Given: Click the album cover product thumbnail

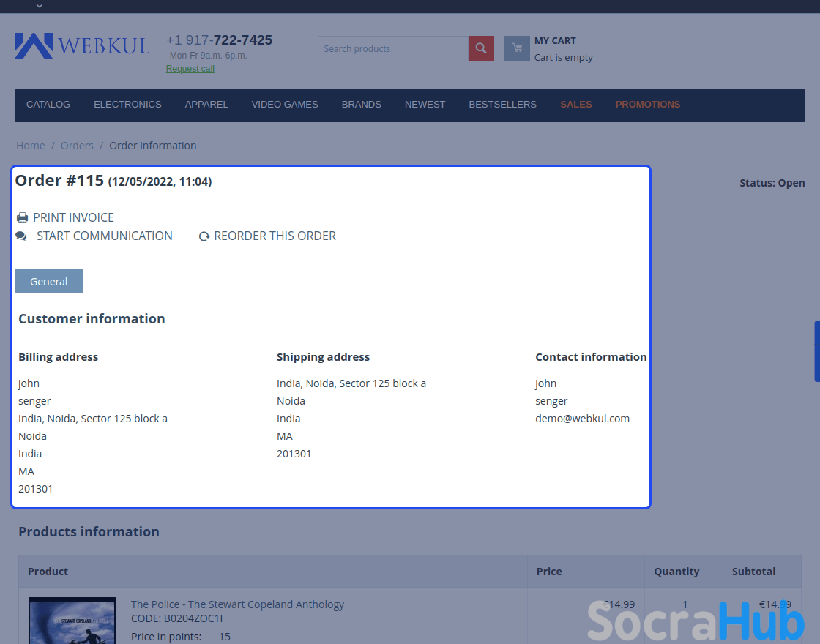Looking at the screenshot, I should tap(72, 621).
